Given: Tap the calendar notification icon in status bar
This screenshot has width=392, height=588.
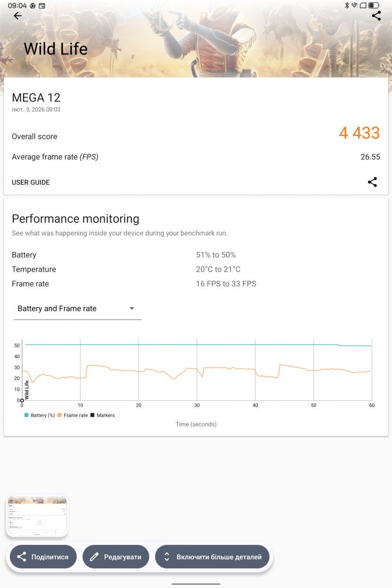Looking at the screenshot, I should [x=42, y=6].
